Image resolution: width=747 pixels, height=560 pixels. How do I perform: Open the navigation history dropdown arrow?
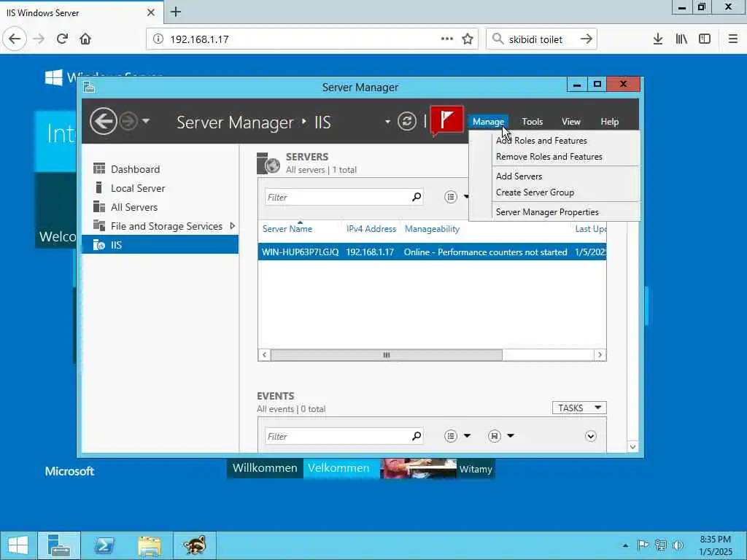(x=146, y=121)
